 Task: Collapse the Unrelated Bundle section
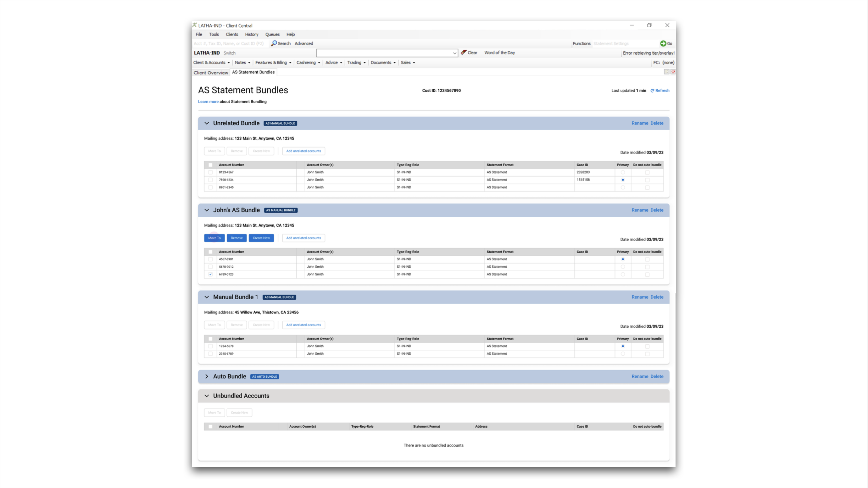[207, 123]
